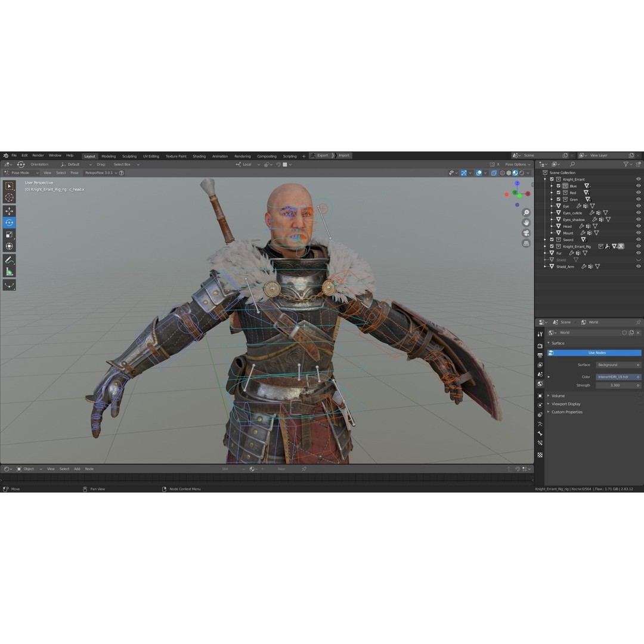
Task: Switch to the Animation workspace tab
Action: [x=219, y=156]
